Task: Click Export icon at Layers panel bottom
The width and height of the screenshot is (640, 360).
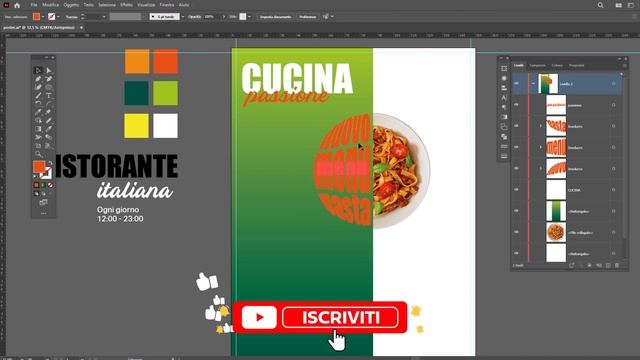Action: [x=571, y=265]
